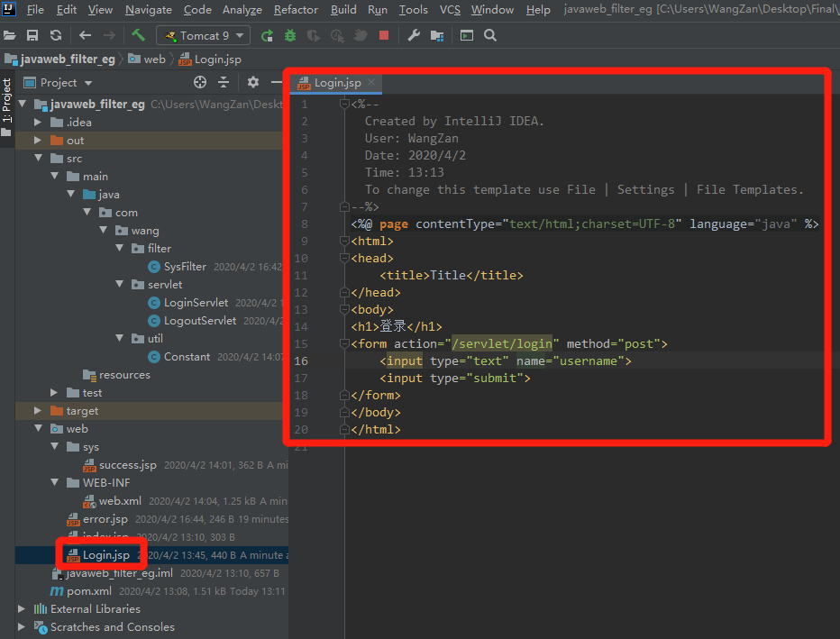Click the green Debug bug icon
840x639 pixels.
290,36
